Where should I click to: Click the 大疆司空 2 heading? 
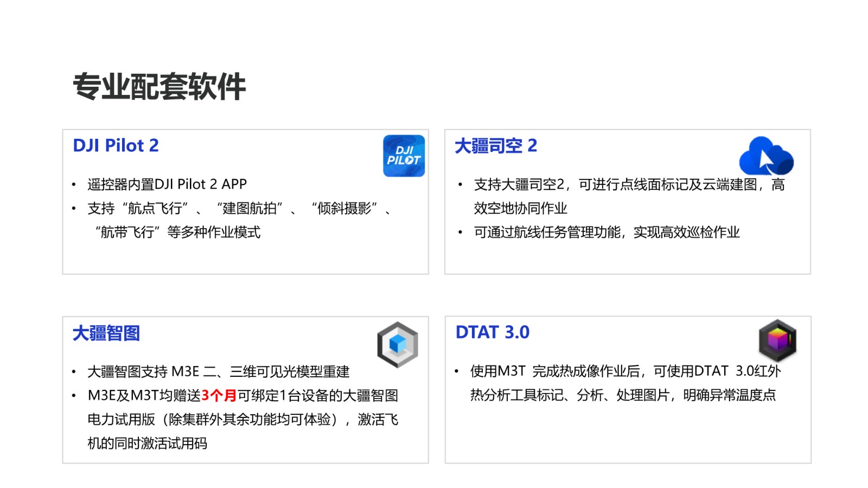point(495,145)
